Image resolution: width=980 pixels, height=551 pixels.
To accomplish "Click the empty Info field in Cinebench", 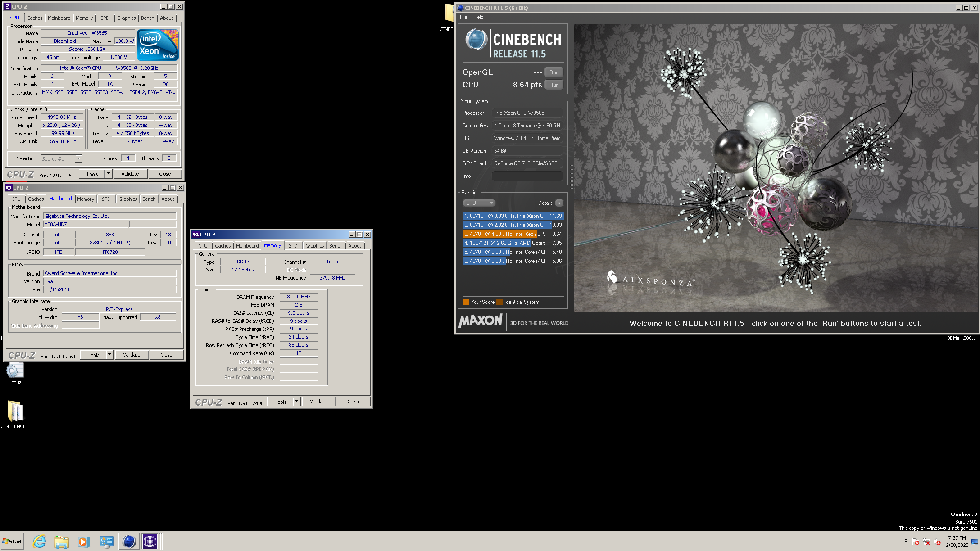I will [x=527, y=176].
